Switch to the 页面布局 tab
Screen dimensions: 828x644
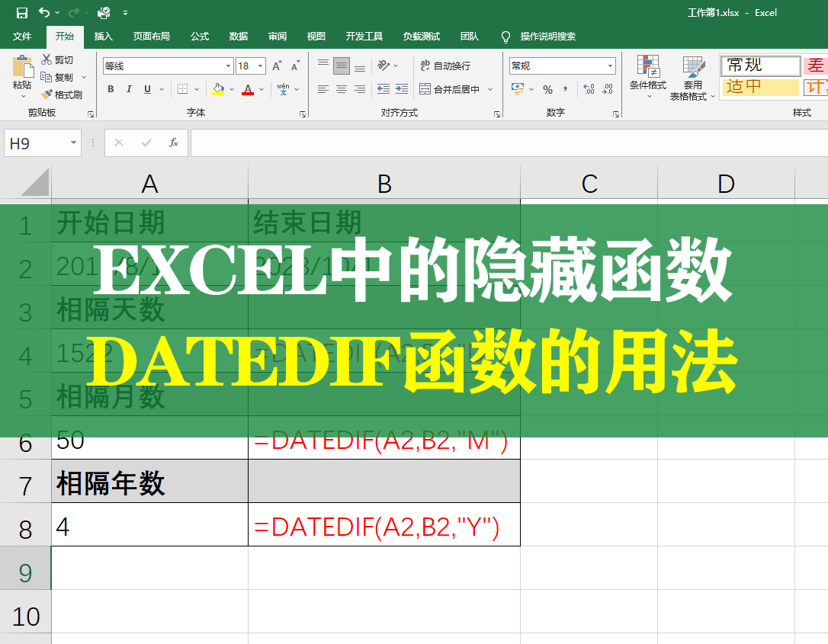(x=152, y=37)
